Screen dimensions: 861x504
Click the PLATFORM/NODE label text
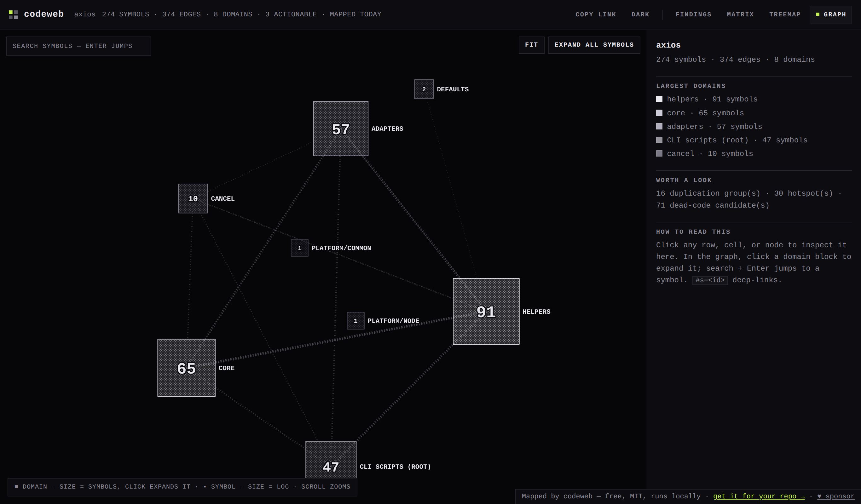tap(393, 321)
